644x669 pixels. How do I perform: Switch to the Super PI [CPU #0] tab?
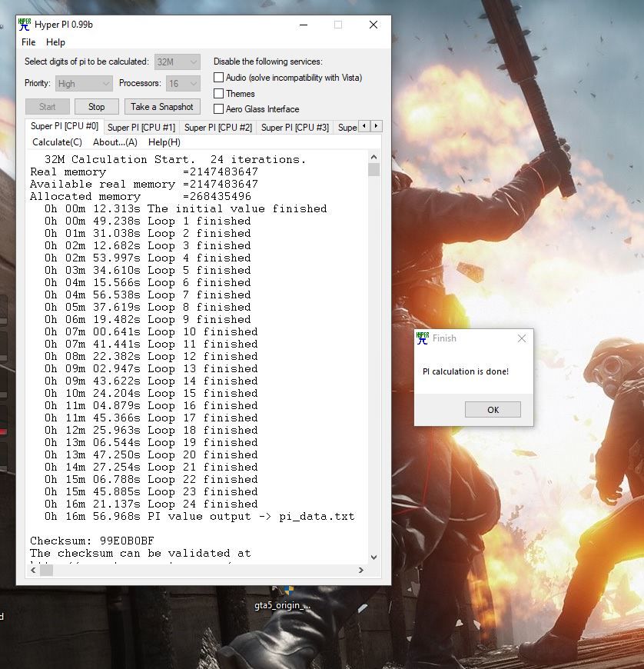click(65, 126)
